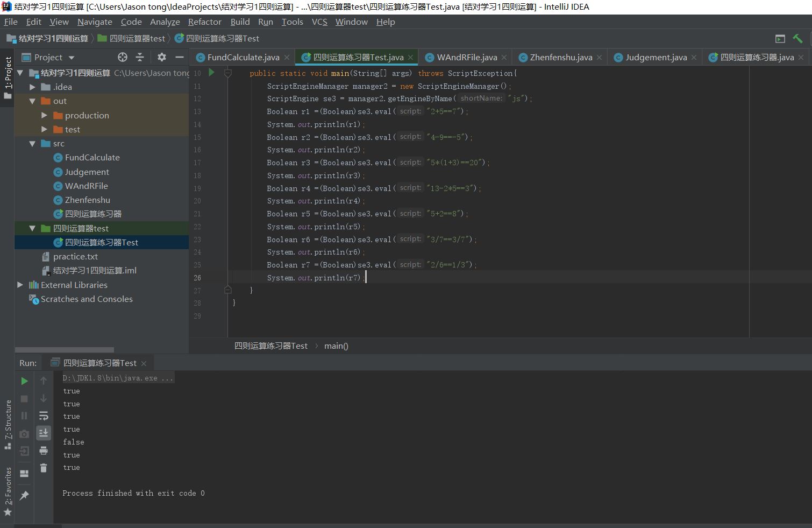Hide the Project panel with minus icon
812x528 pixels.
pos(180,57)
